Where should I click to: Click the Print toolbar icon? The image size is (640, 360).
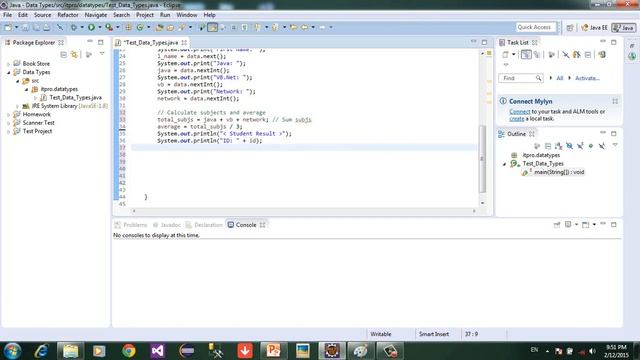click(x=47, y=27)
